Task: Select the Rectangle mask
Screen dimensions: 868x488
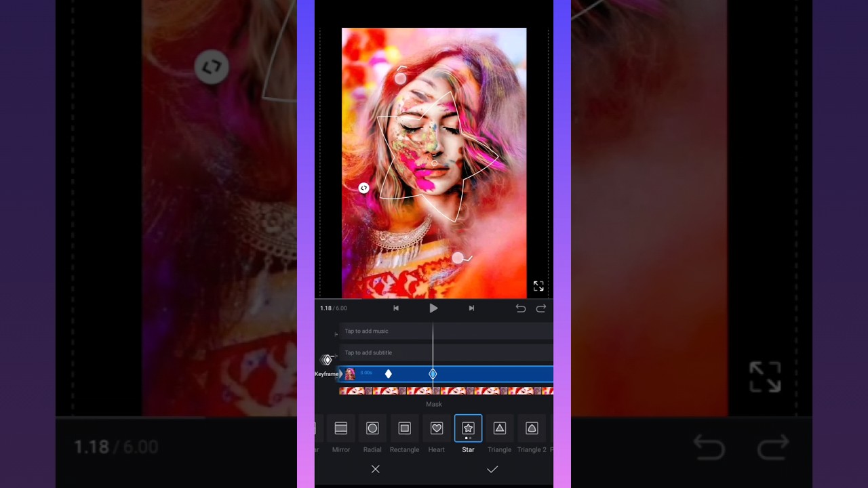Action: pyautogui.click(x=404, y=428)
